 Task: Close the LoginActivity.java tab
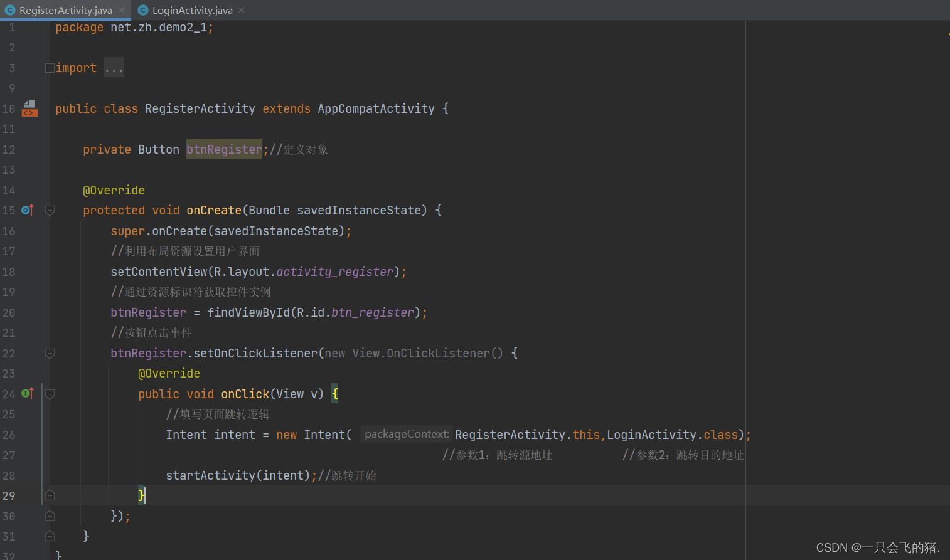pyautogui.click(x=242, y=10)
